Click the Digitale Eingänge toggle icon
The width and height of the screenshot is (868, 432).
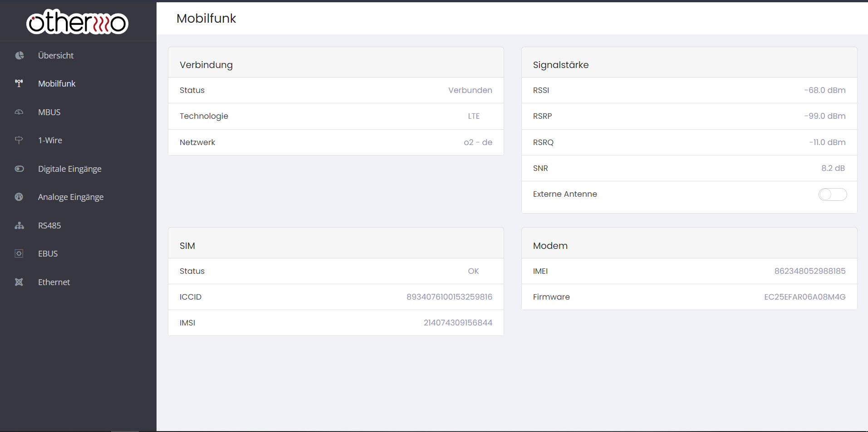pyautogui.click(x=19, y=169)
